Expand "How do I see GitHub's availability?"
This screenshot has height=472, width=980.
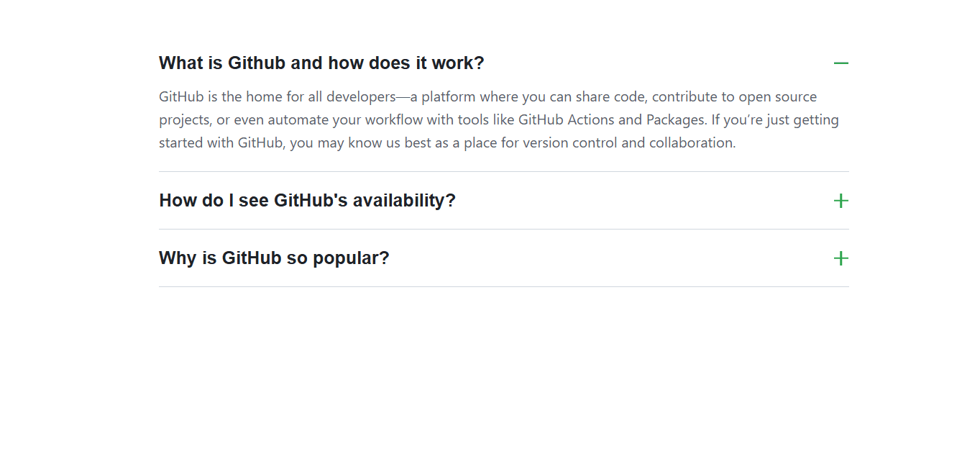tap(307, 201)
